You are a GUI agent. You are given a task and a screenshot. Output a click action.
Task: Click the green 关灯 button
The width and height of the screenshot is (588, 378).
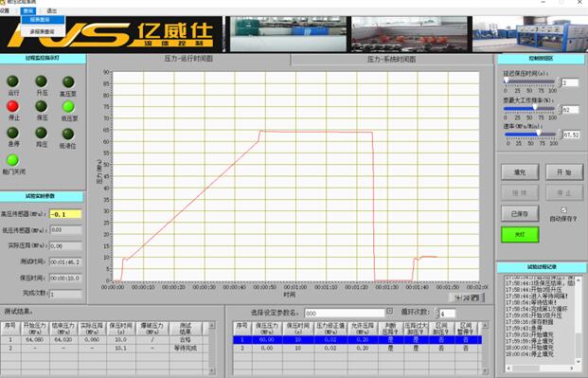[x=520, y=234]
